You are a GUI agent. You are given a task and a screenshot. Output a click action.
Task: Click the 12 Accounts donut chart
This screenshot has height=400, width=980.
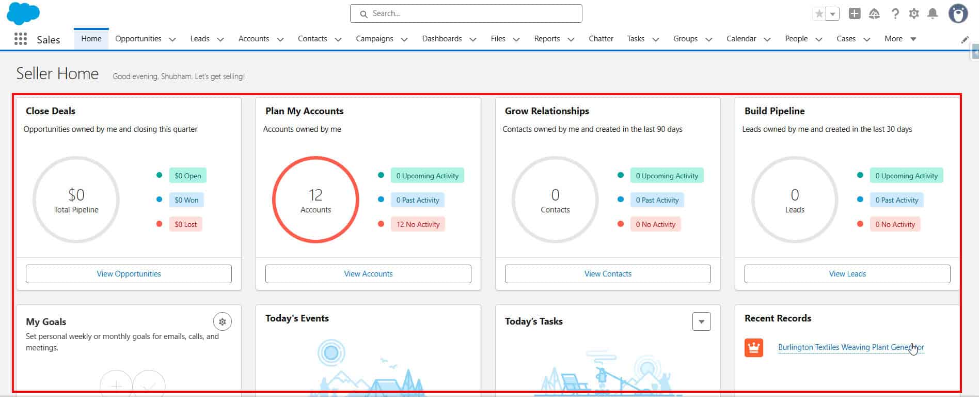[x=315, y=199]
